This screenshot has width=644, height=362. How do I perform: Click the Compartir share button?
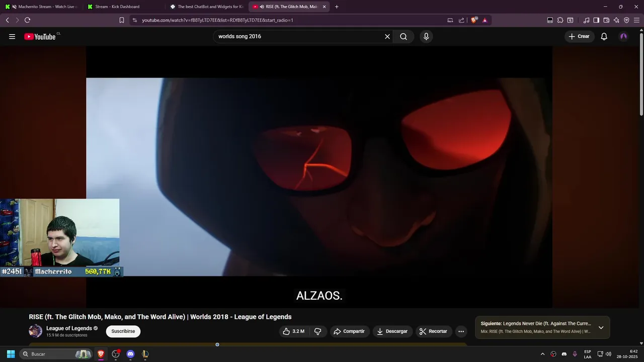[349, 331]
